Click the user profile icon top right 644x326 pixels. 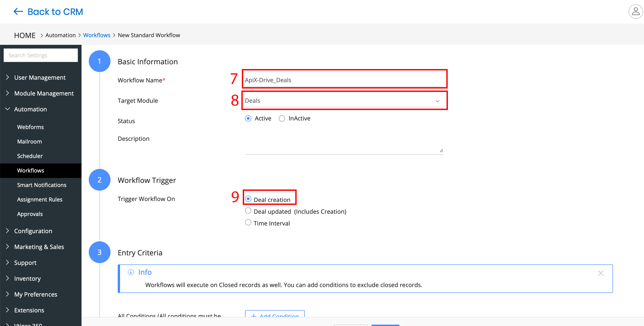click(635, 12)
